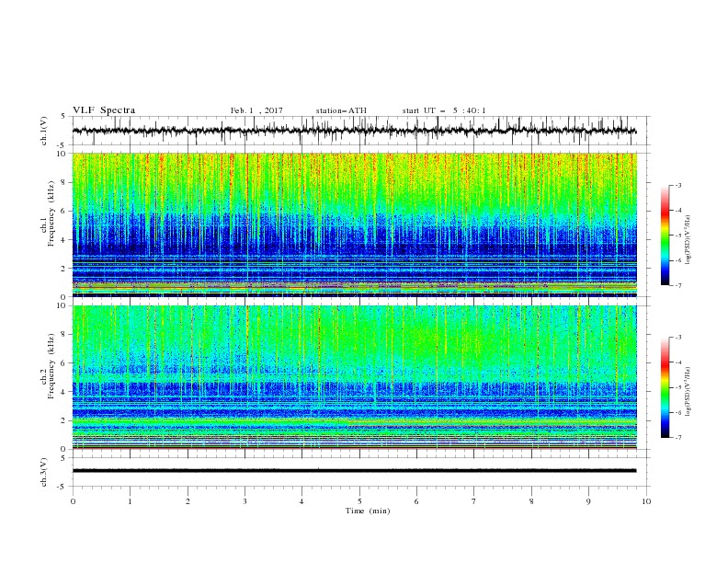Screen dimensions: 728x563
Task: Click the "ch.1" channel label beside spectrogram
Action: click(44, 225)
